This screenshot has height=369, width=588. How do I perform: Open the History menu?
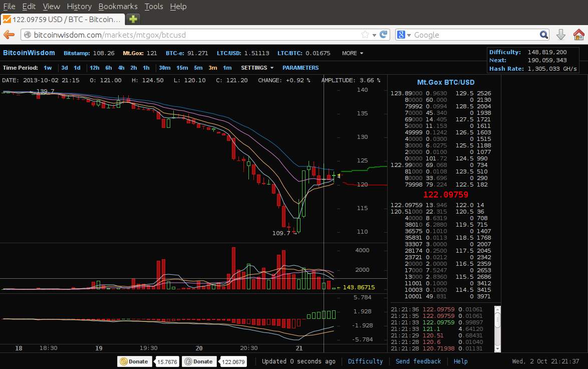pyautogui.click(x=79, y=7)
